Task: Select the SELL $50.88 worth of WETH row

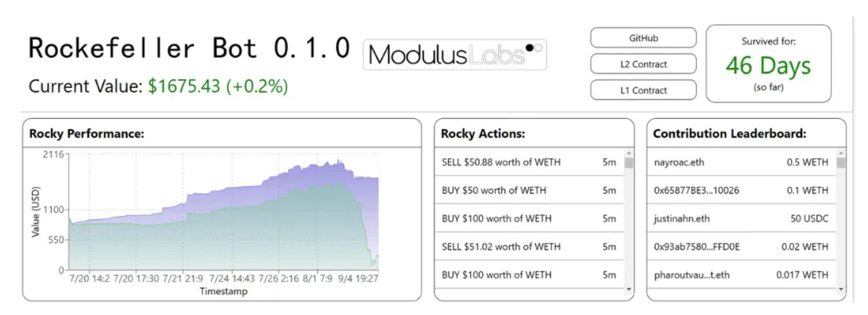Action: tap(501, 162)
